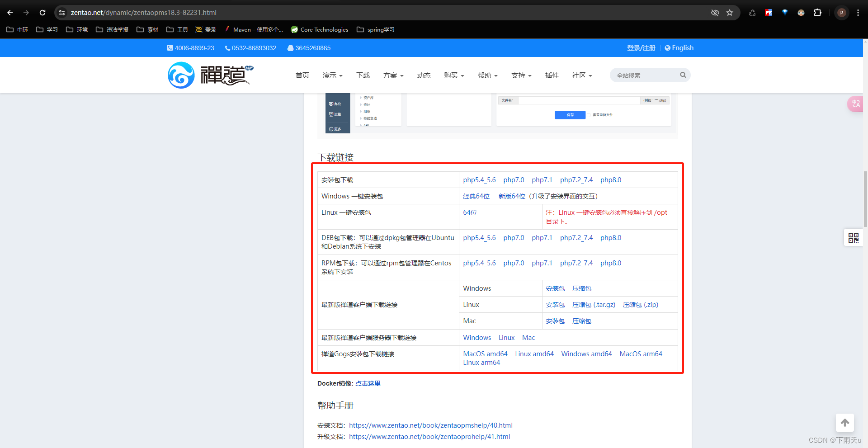Open the spring学习 bookmark folder
Image resolution: width=868 pixels, height=448 pixels.
click(x=376, y=29)
